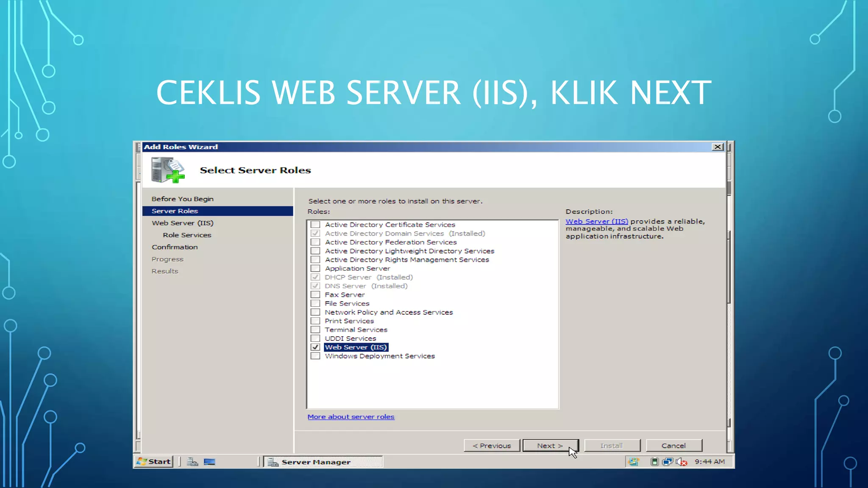Click the Install button

(612, 446)
